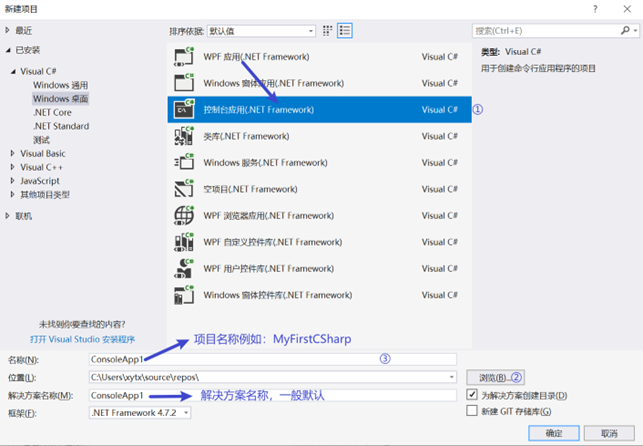
Task: Open the .NET Framework 4.7.2 dropdown
Action: (140, 413)
